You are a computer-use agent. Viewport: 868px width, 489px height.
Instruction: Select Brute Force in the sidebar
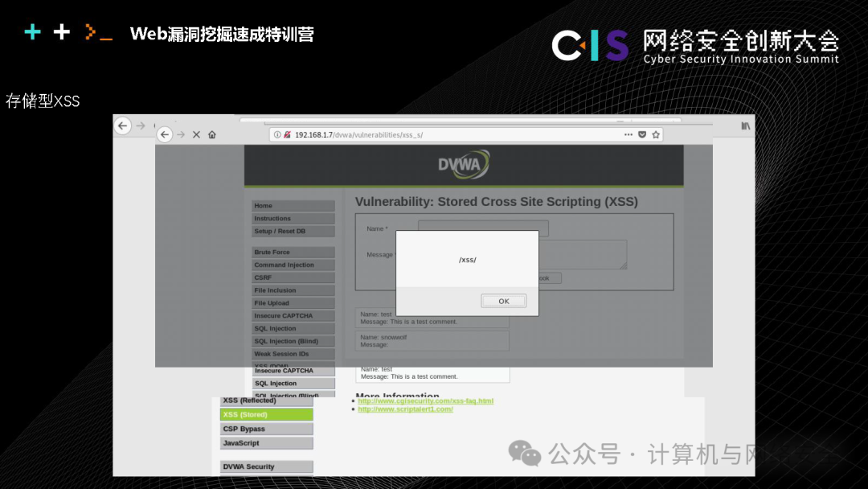293,252
